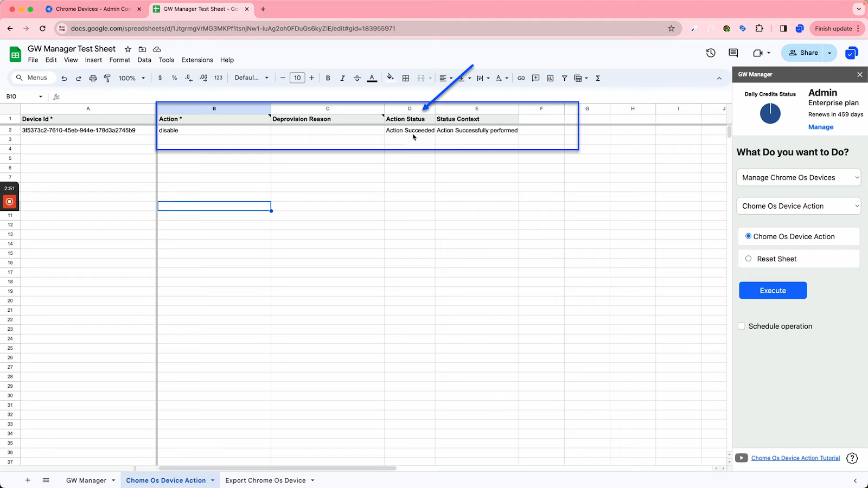The image size is (868, 488).
Task: Open the Insert menu
Action: tap(93, 60)
